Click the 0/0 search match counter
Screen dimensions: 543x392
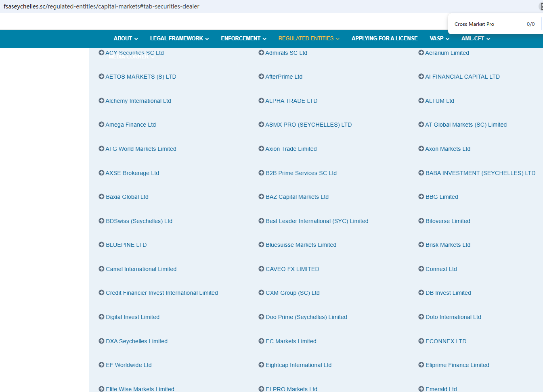pos(530,24)
